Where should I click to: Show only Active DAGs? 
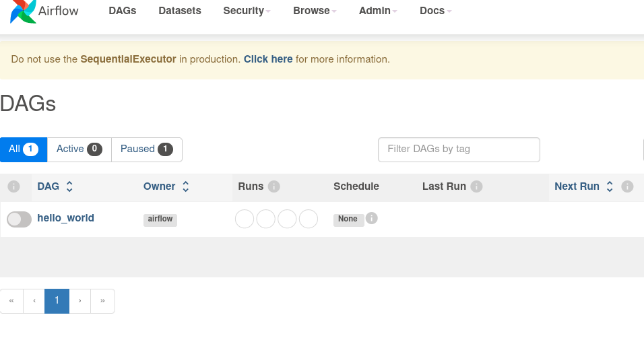[x=79, y=149]
